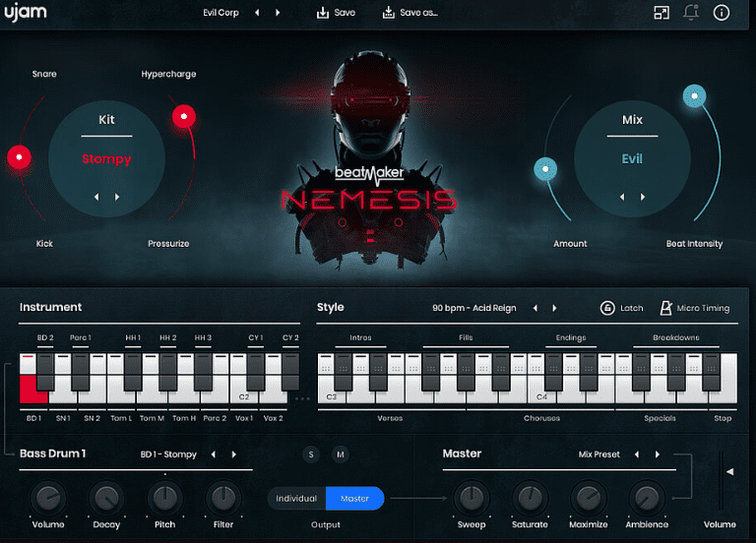Select next Mix with right arrow
This screenshot has height=543, width=756.
[x=643, y=197]
